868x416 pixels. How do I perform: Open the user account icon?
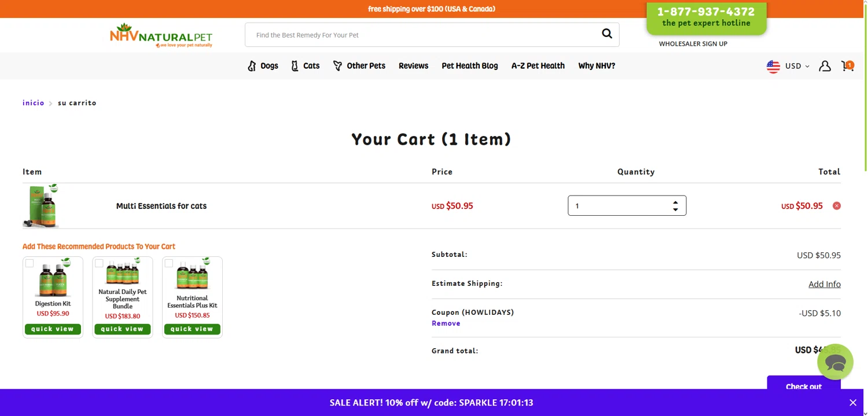pos(825,66)
